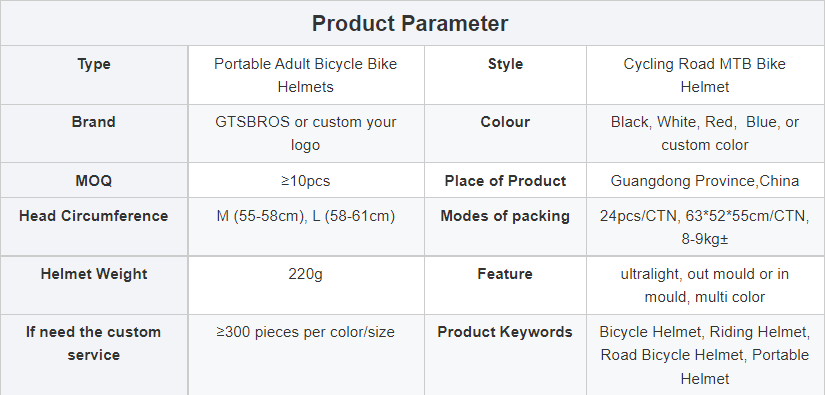Select the MOQ label cell
The image size is (826, 395).
tap(94, 181)
